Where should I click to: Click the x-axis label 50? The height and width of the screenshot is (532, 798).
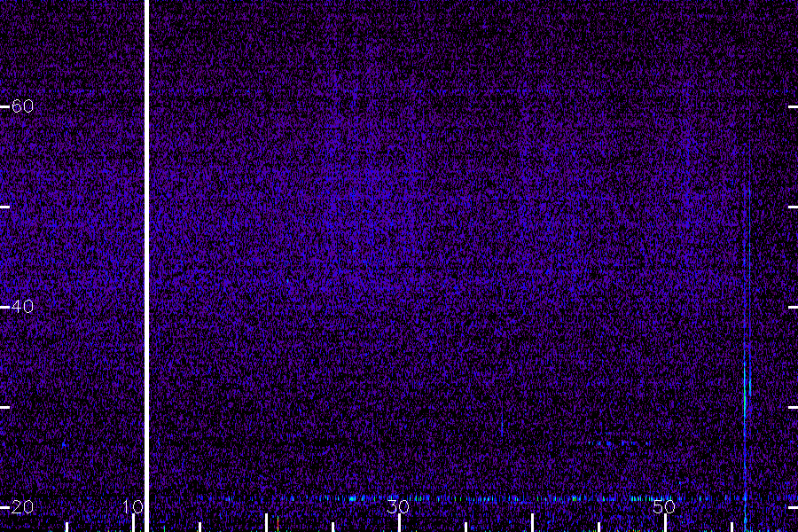(664, 507)
